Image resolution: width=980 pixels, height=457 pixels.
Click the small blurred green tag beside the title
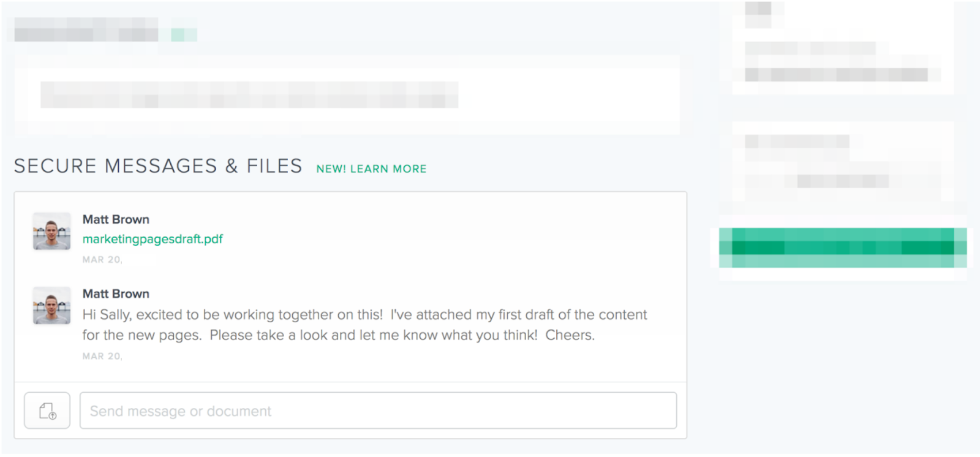[184, 35]
